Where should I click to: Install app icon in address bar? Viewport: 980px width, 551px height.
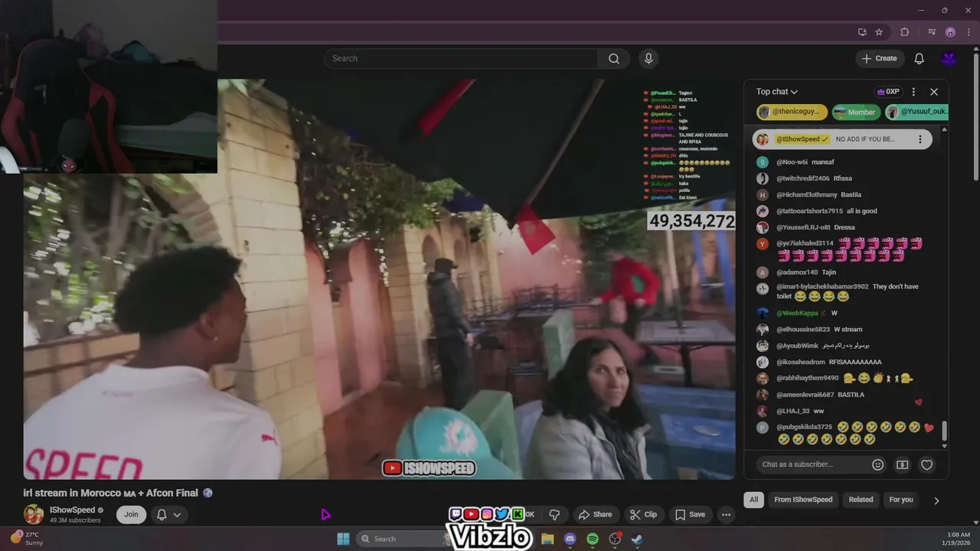pyautogui.click(x=862, y=32)
